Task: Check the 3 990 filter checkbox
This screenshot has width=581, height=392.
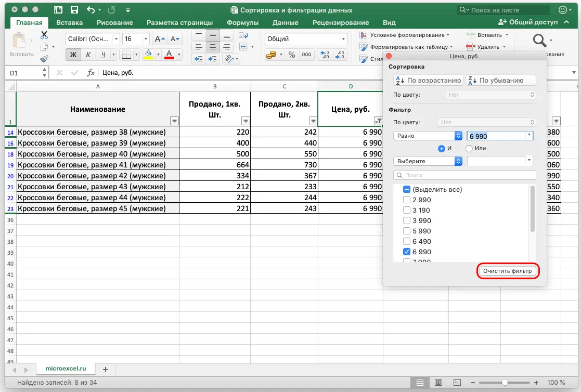Action: pyautogui.click(x=406, y=220)
